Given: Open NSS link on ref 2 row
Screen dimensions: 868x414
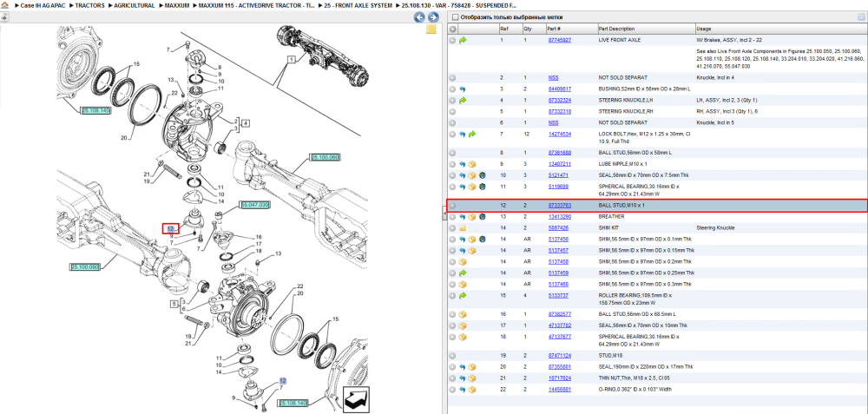Looking at the screenshot, I should [x=553, y=77].
